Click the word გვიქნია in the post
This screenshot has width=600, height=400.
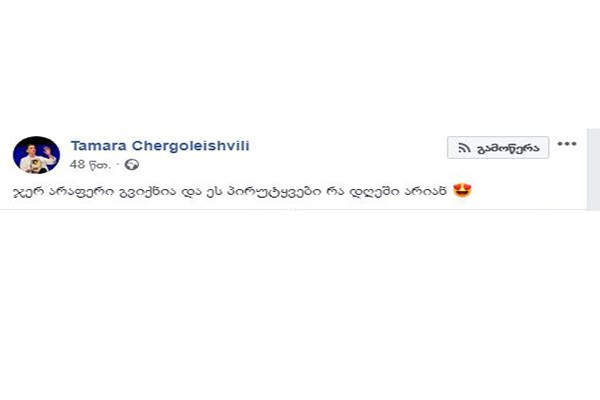148,191
